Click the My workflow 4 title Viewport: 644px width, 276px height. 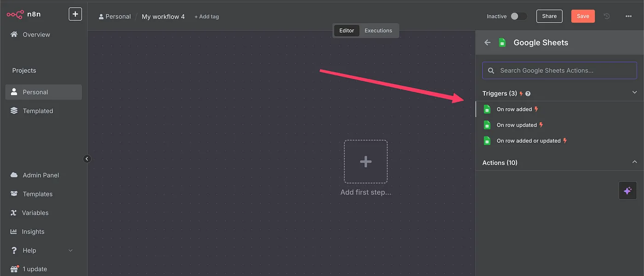pyautogui.click(x=163, y=17)
